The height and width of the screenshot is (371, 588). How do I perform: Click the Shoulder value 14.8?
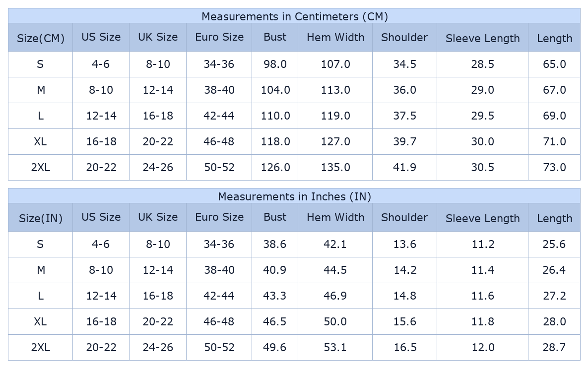click(x=404, y=296)
